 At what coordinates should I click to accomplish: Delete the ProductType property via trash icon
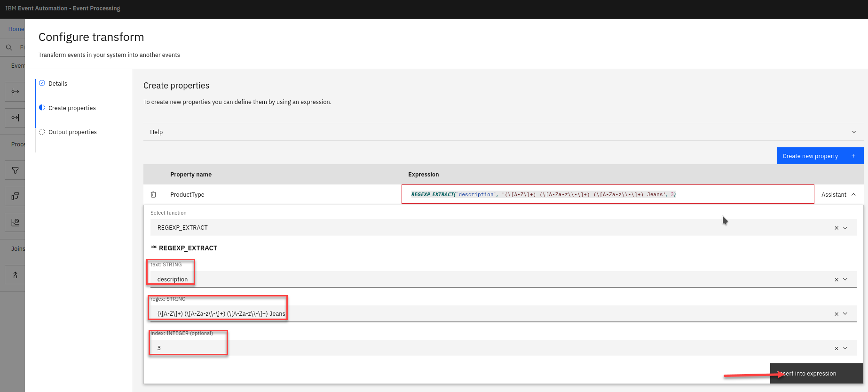[153, 194]
